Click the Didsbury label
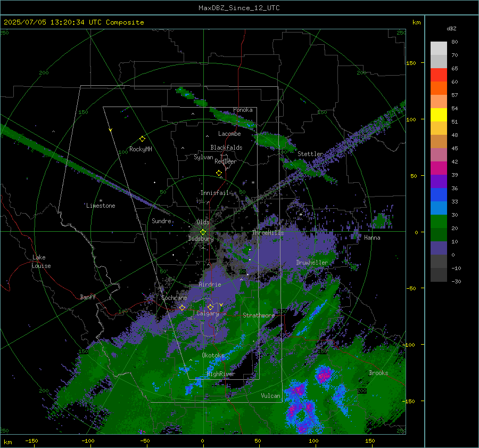Viewport: 479px width, 448px height. click(x=201, y=239)
